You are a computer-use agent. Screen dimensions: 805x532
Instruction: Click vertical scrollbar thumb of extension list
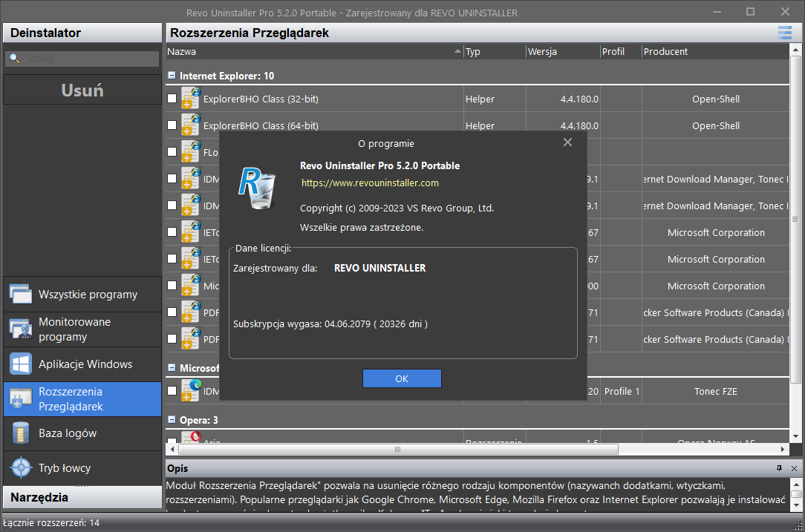(x=795, y=220)
